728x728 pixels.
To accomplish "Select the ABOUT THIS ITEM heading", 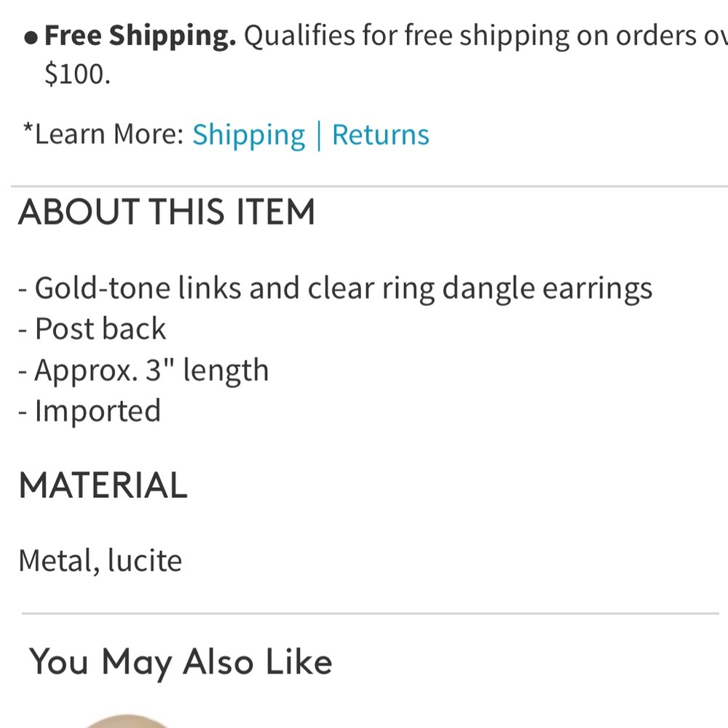I will (x=168, y=212).
